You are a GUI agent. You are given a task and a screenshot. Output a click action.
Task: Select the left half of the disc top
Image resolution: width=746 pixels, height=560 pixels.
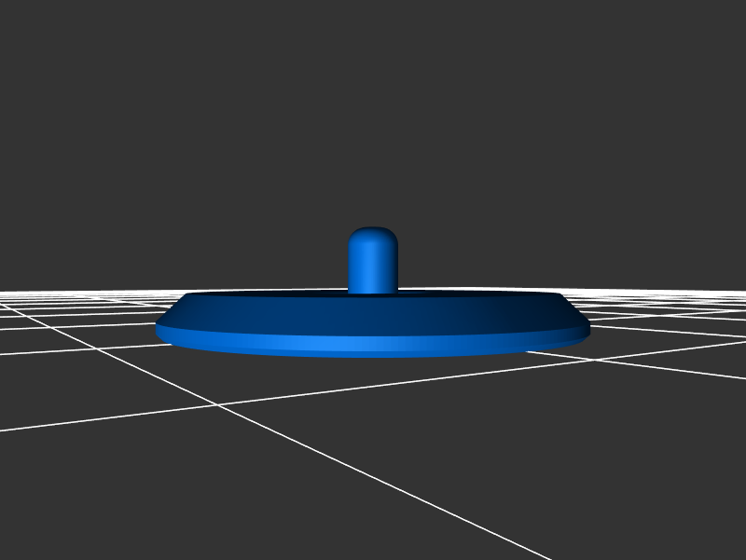[x=261, y=312]
